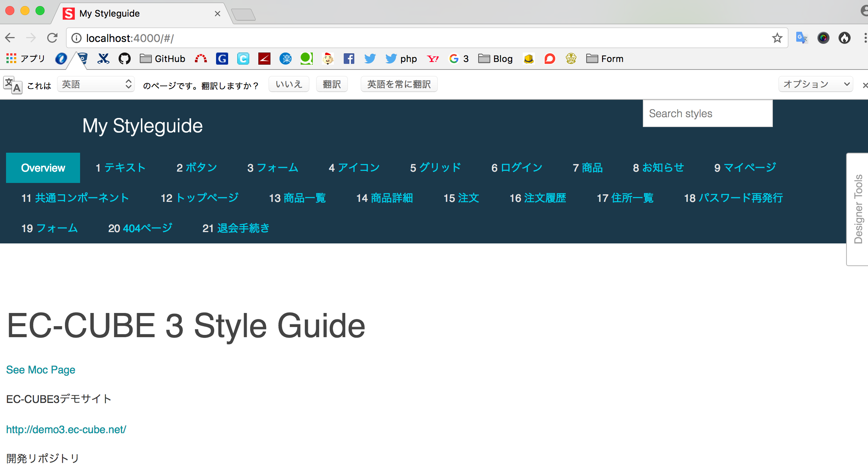Go to section 17 住所一覧
Screen dimensions: 868x474
pos(625,198)
